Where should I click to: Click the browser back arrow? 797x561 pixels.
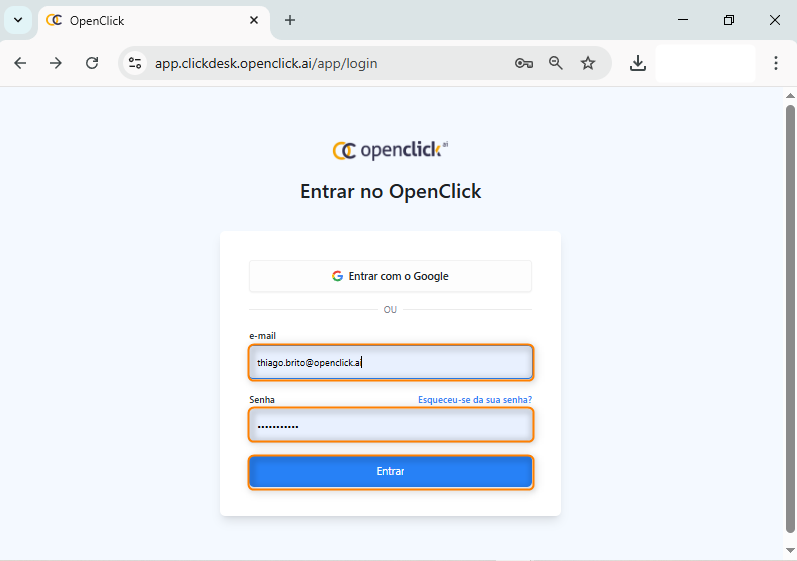(x=20, y=63)
